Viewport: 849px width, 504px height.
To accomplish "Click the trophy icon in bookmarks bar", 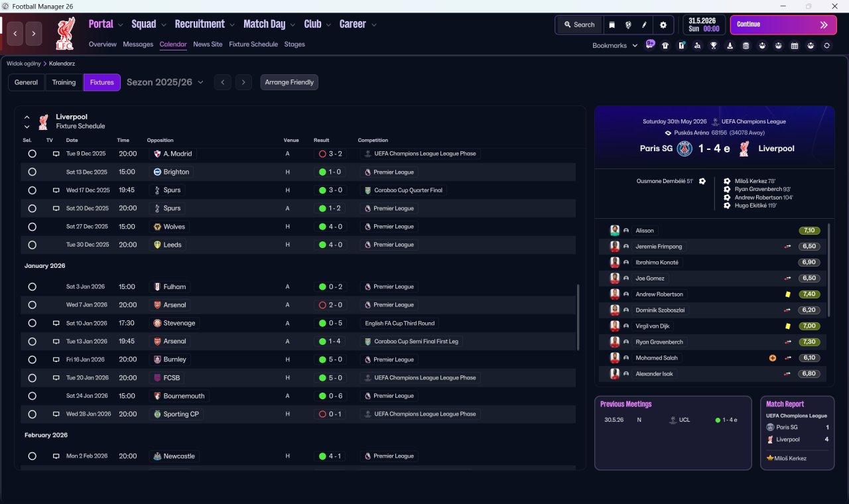I will tap(714, 46).
